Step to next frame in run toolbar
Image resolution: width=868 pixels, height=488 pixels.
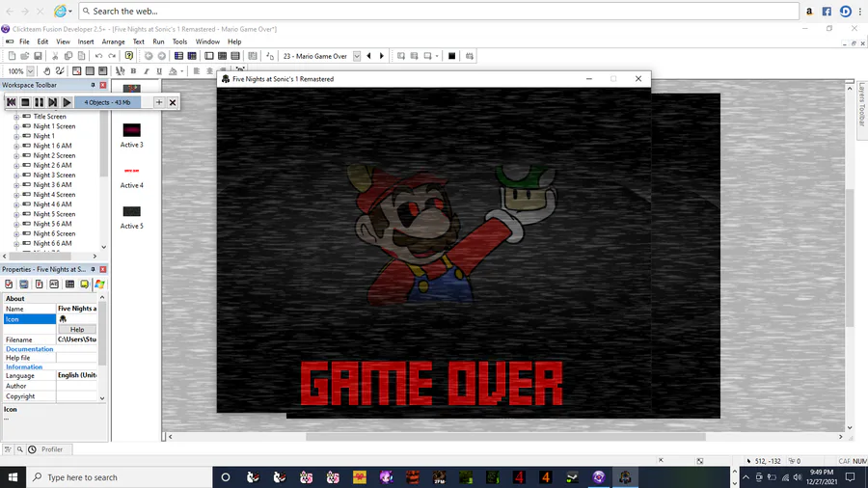53,102
